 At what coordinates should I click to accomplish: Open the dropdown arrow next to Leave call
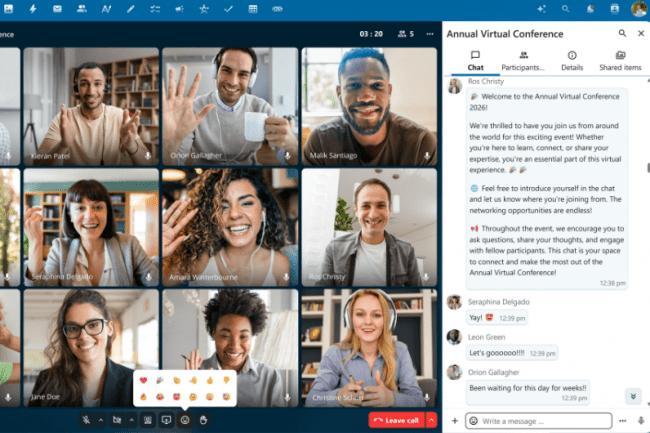[432, 420]
